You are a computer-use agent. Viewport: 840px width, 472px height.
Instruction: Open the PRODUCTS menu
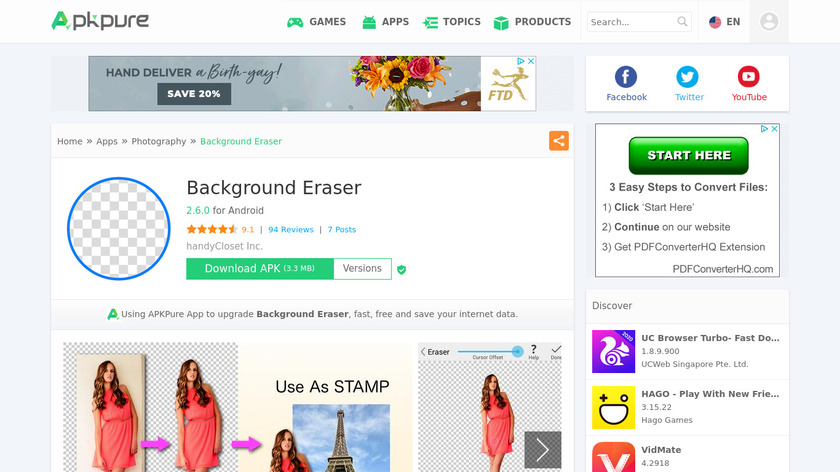[532, 22]
